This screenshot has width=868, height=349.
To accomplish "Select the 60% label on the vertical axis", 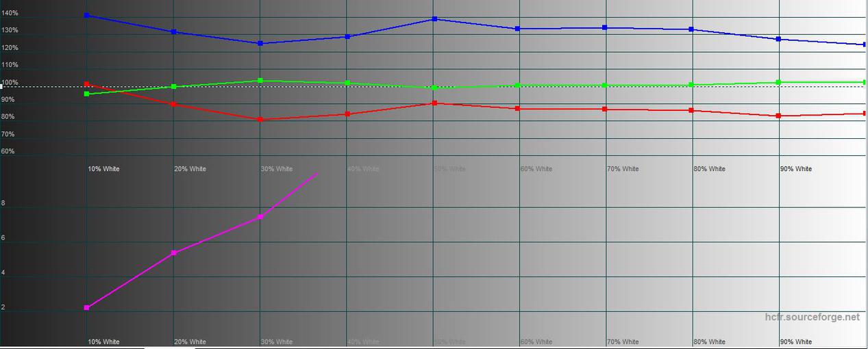I will (x=8, y=151).
